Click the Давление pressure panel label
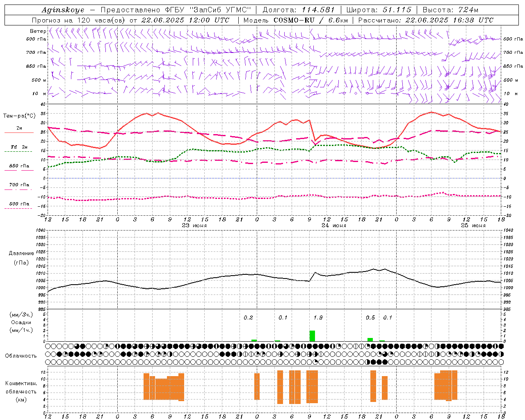This screenshot has height=420, width=525. pos(21,253)
